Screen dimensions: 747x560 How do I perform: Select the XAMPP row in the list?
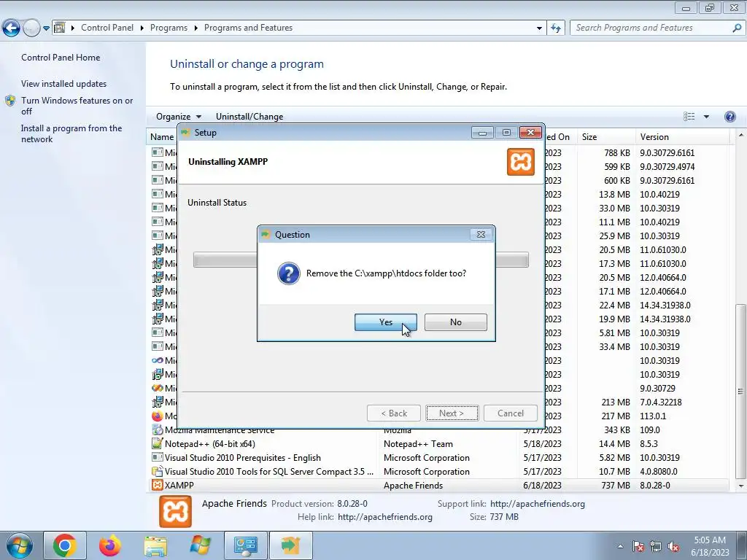click(x=438, y=485)
